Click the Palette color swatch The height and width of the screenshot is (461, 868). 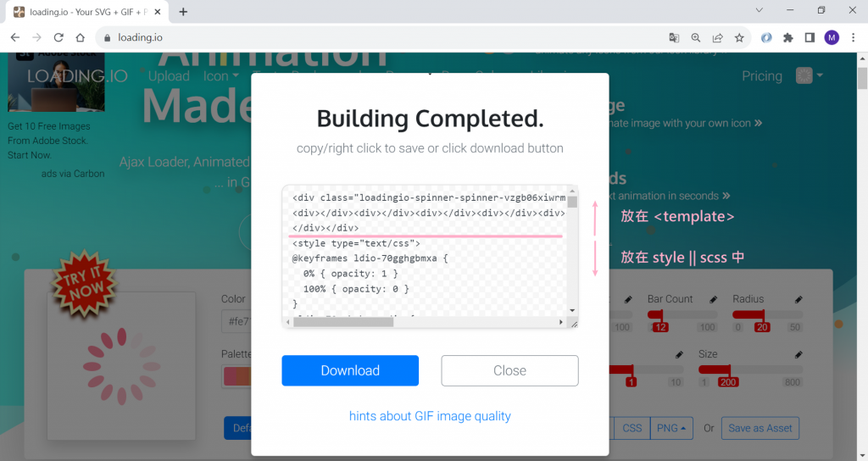click(237, 376)
